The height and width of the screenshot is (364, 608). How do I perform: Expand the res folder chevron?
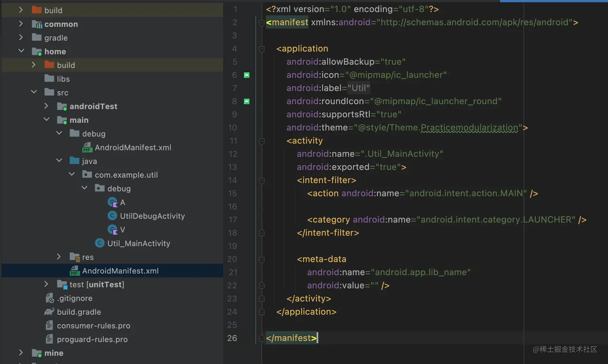[59, 256]
